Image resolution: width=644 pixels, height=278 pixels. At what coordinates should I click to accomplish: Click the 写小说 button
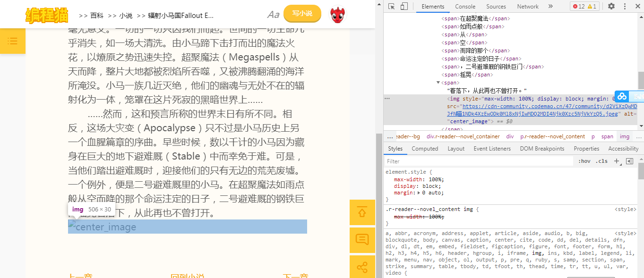coord(302,14)
